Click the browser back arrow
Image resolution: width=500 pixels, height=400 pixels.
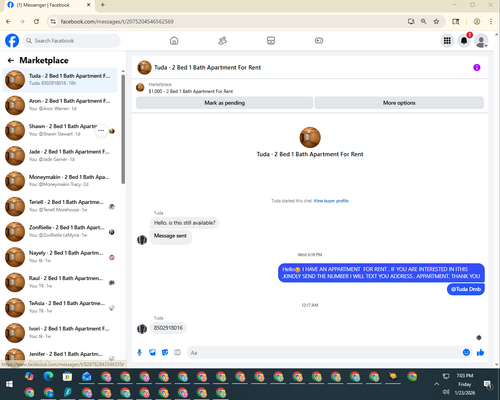8,21
